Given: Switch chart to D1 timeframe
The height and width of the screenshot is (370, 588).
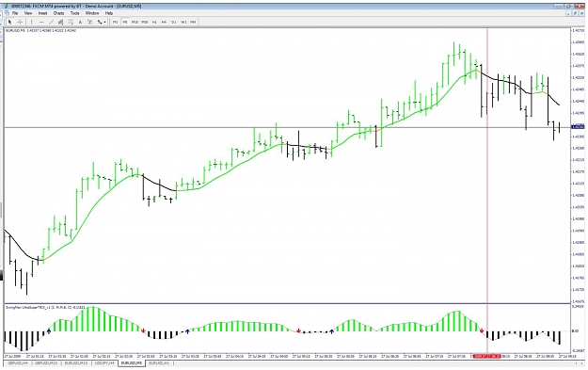Looking at the screenshot, I should 174,23.
